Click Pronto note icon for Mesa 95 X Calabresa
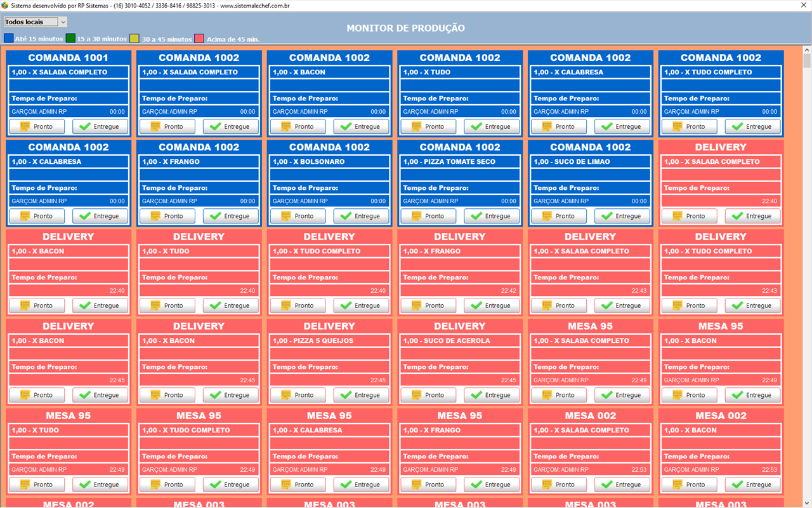Viewport: 812px width, 508px height. [286, 485]
